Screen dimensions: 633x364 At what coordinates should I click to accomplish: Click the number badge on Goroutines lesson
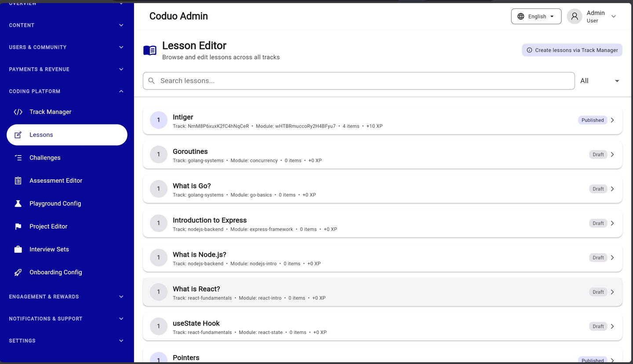159,154
